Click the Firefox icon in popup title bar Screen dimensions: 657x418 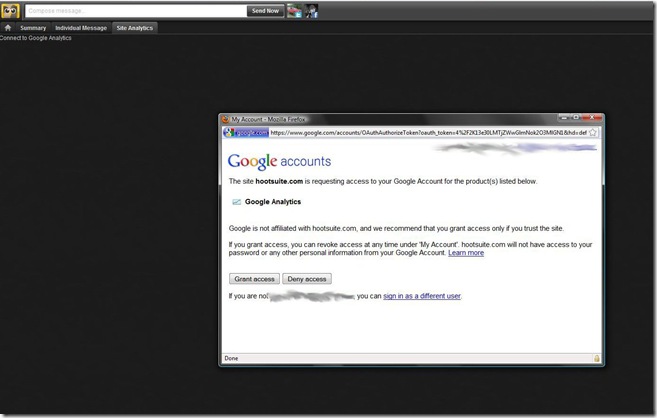(226, 119)
